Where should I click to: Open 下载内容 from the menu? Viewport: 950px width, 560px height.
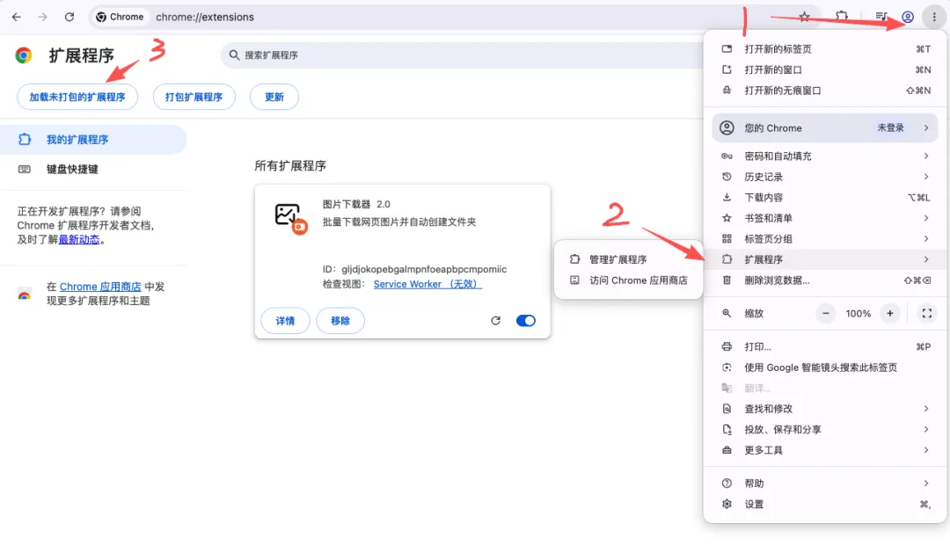[x=825, y=197]
